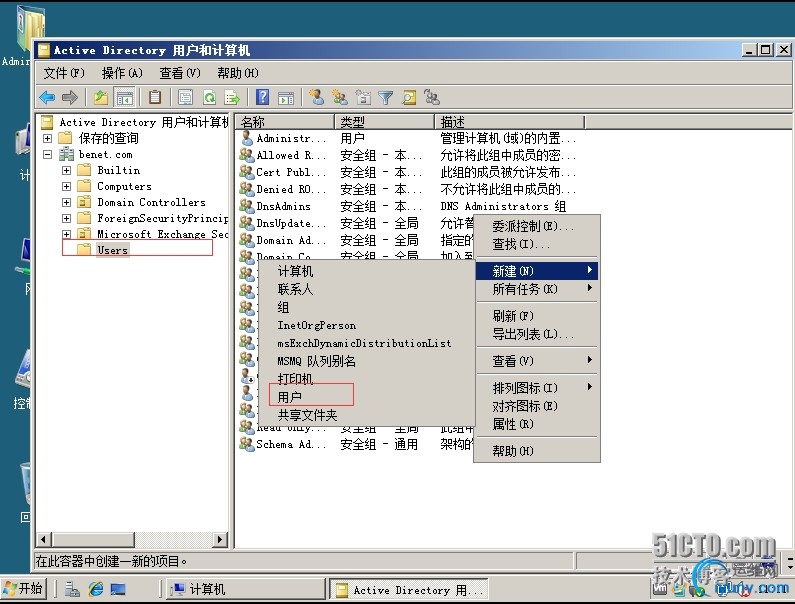
Task: Open the 排列图标(I) submenu
Action: (x=537, y=388)
